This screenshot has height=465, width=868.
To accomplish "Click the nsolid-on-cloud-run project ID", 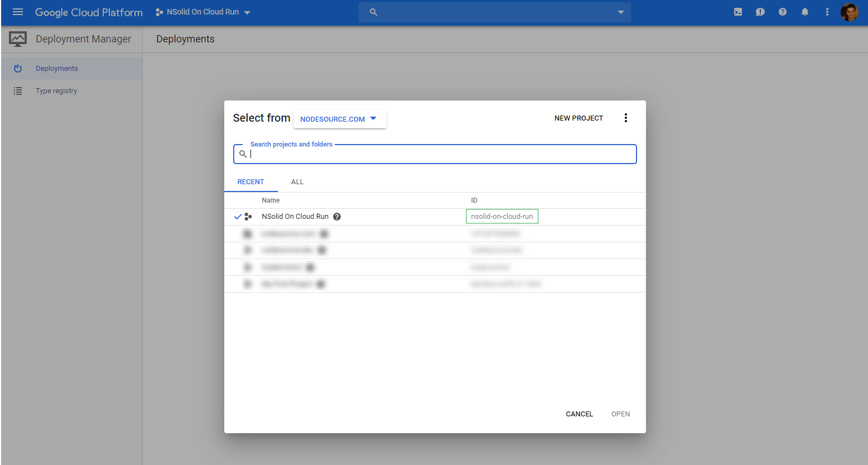I will [x=502, y=217].
